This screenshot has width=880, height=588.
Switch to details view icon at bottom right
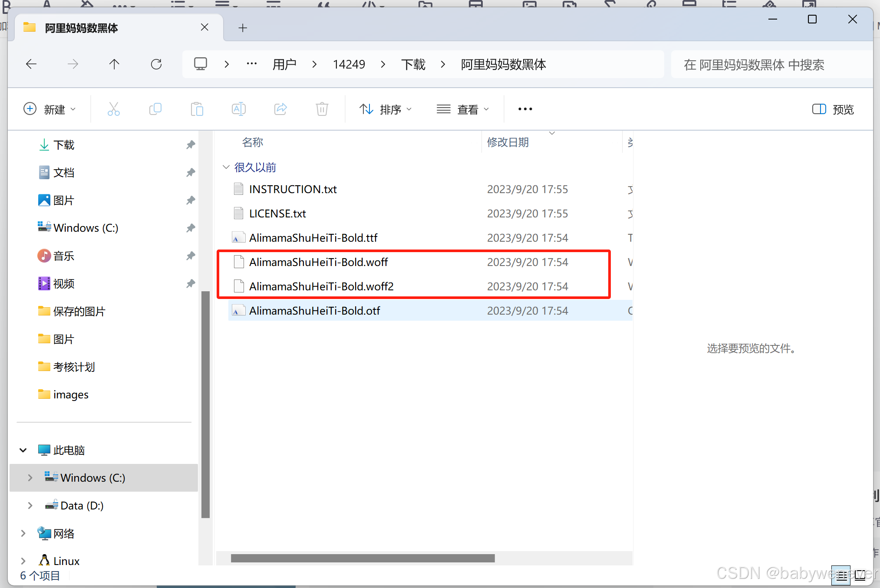coord(842,575)
